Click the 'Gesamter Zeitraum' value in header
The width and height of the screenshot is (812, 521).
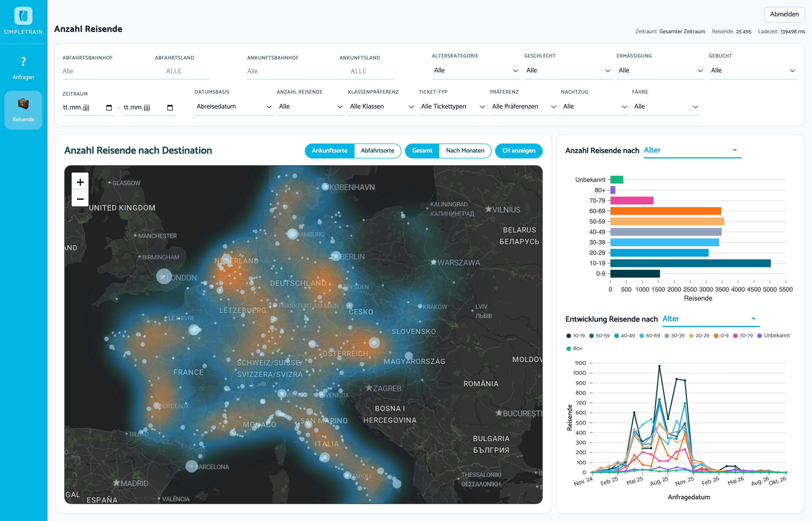coord(682,32)
